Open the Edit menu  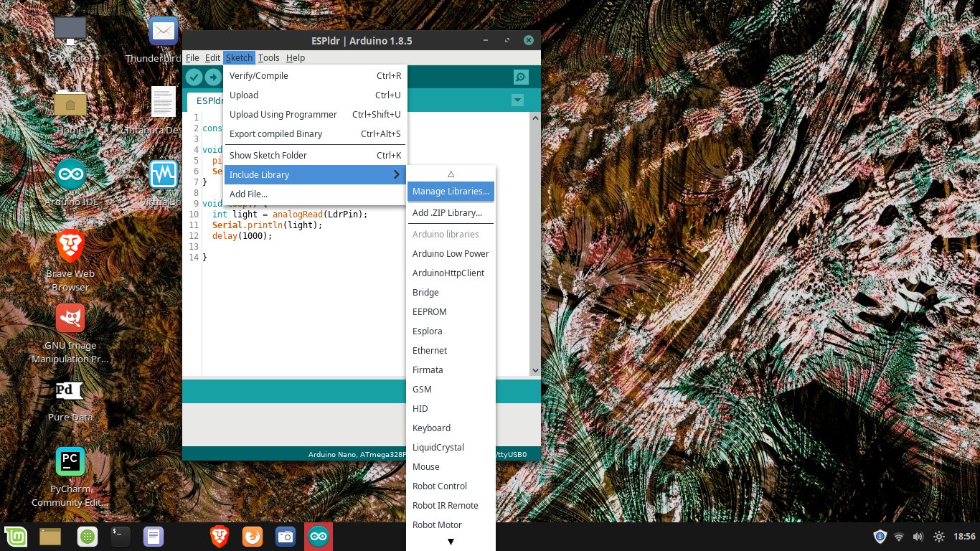tap(212, 58)
